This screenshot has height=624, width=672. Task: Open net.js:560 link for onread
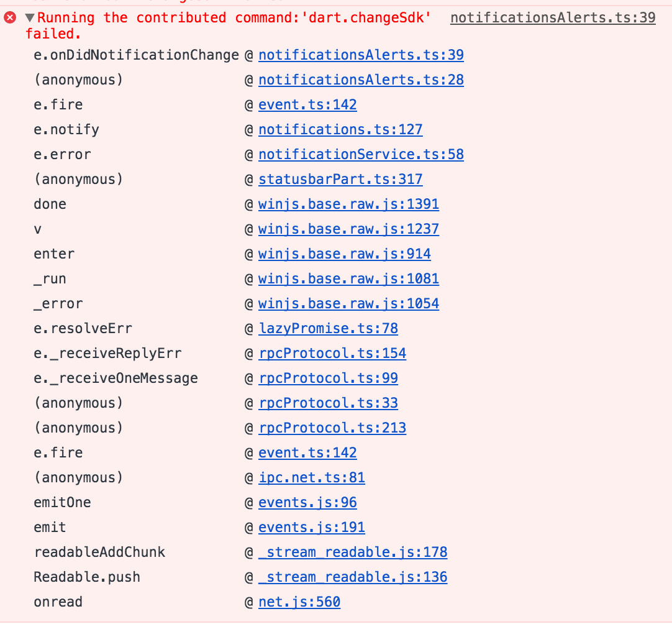(x=299, y=602)
